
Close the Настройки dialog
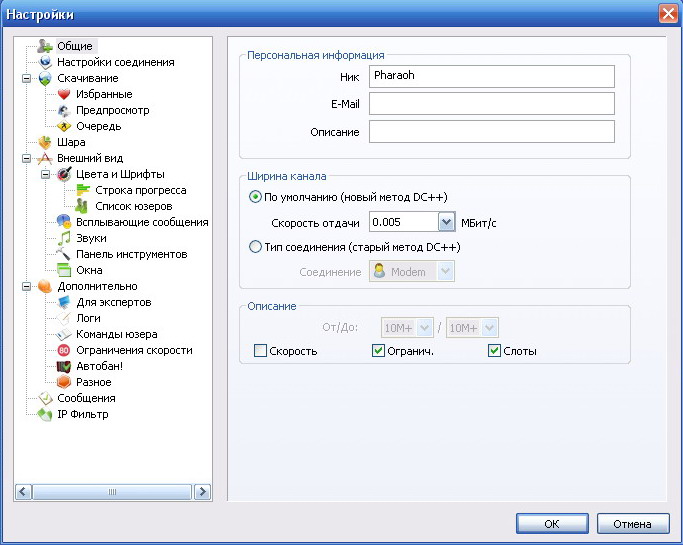(668, 14)
